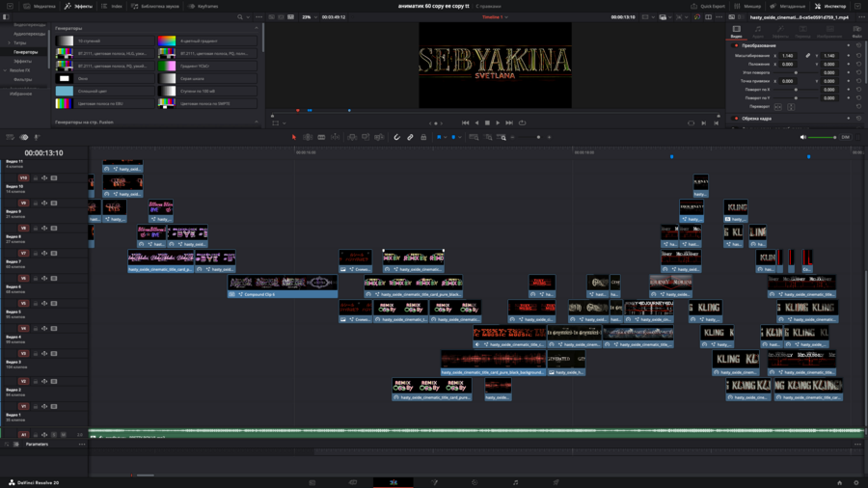Click the Position Lock padlock icon
The width and height of the screenshot is (868, 488).
pos(423,137)
